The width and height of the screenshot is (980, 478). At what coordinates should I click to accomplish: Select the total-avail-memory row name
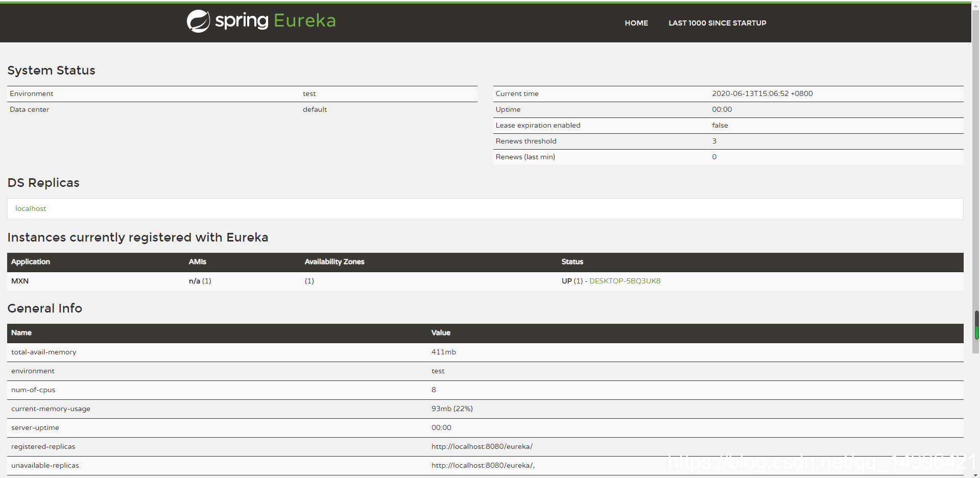click(x=43, y=352)
